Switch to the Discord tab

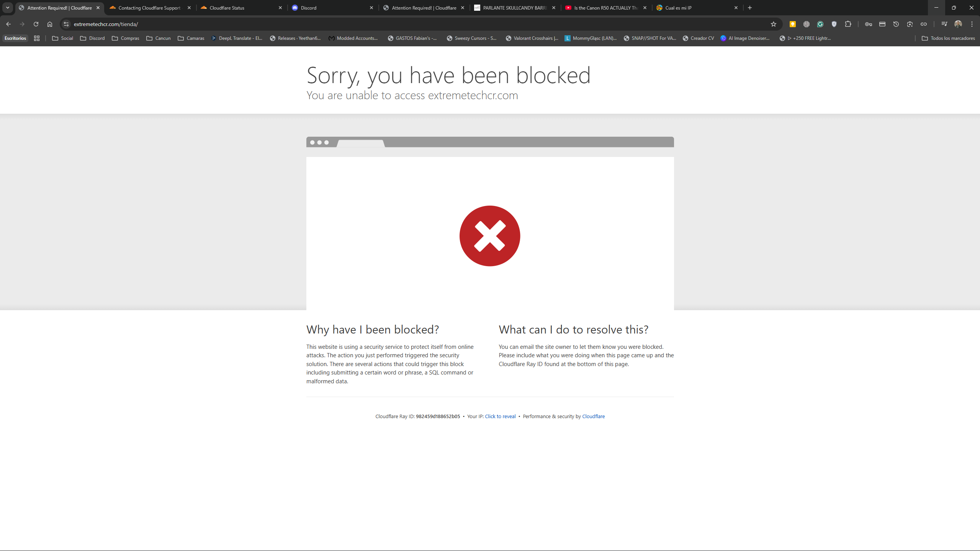(308, 8)
